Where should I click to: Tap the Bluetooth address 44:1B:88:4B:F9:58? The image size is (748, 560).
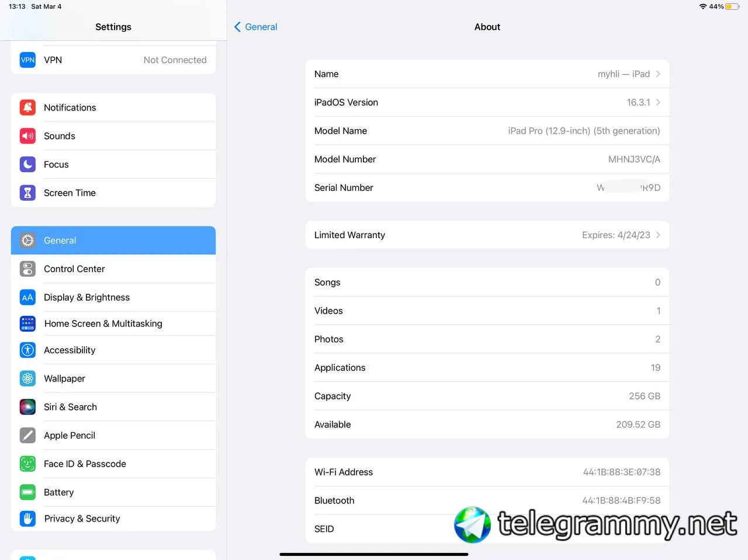[621, 500]
